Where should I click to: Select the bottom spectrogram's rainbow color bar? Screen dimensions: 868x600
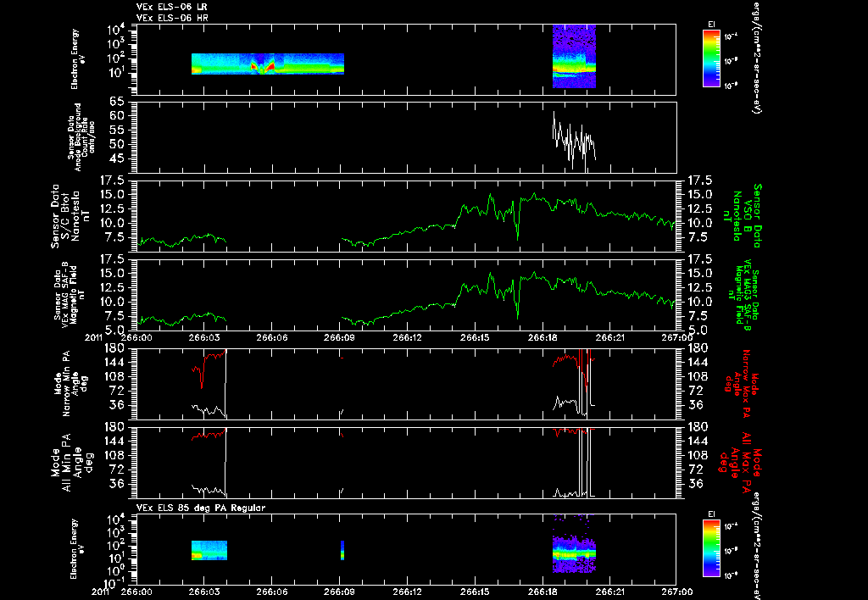point(711,549)
